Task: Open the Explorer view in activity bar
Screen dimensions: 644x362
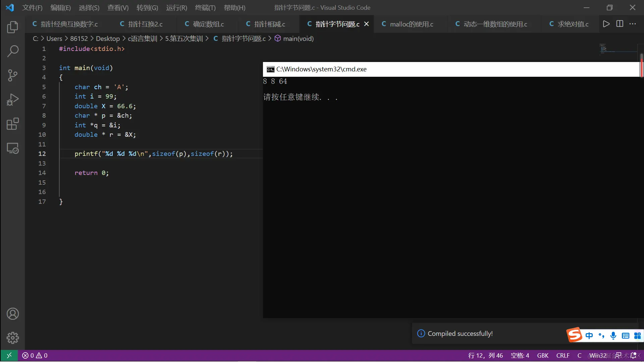Action: (x=12, y=27)
